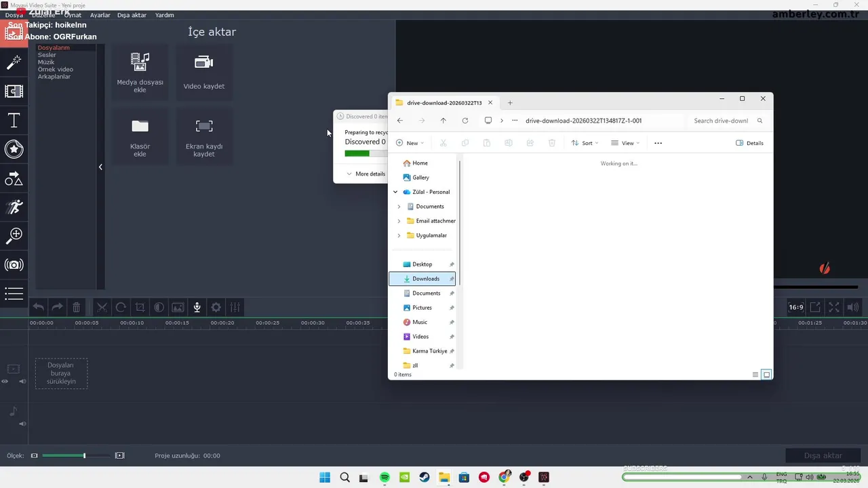Expand the Email attachments folder node
The image size is (868, 488).
(399, 221)
